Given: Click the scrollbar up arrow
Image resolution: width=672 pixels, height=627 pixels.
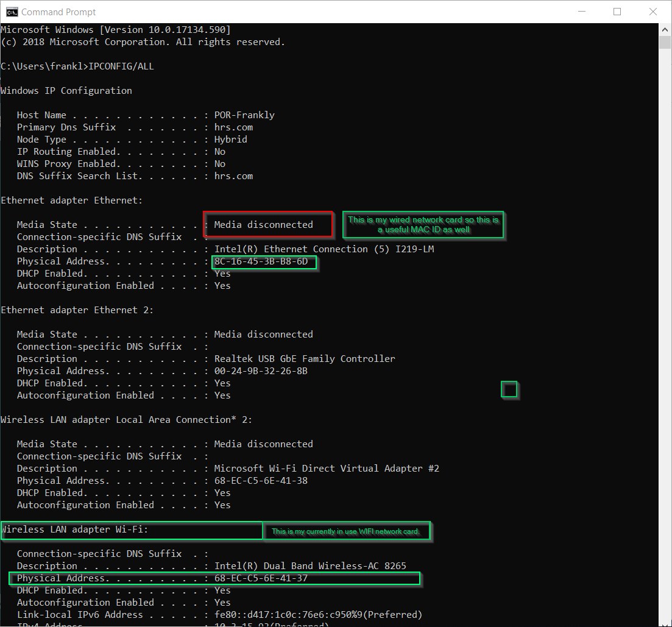Looking at the screenshot, I should pos(665,30).
